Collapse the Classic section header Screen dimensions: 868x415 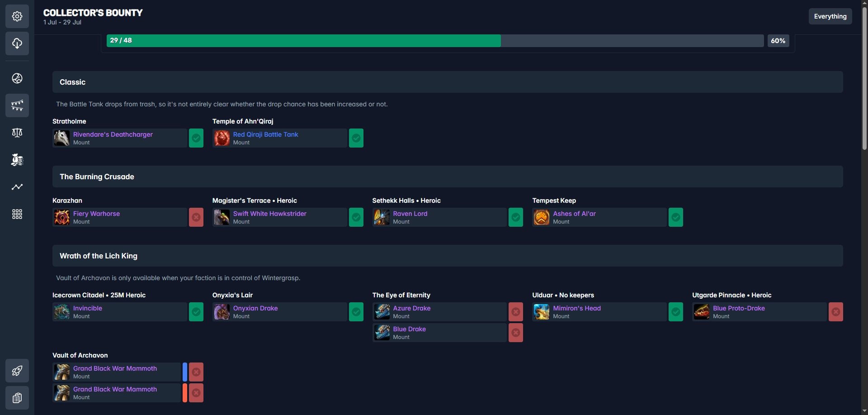point(447,82)
